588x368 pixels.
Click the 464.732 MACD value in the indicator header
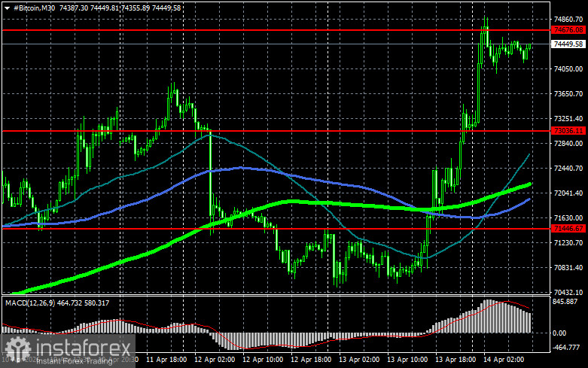(70, 303)
